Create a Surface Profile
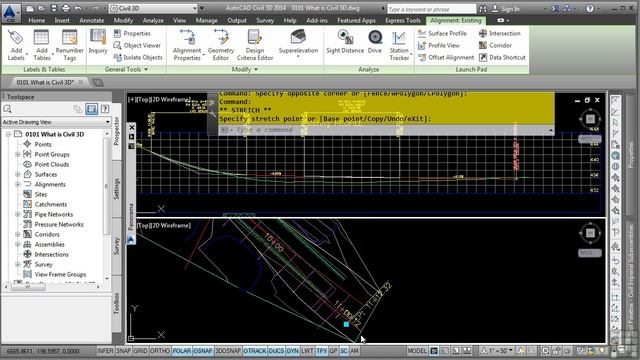 click(x=442, y=33)
